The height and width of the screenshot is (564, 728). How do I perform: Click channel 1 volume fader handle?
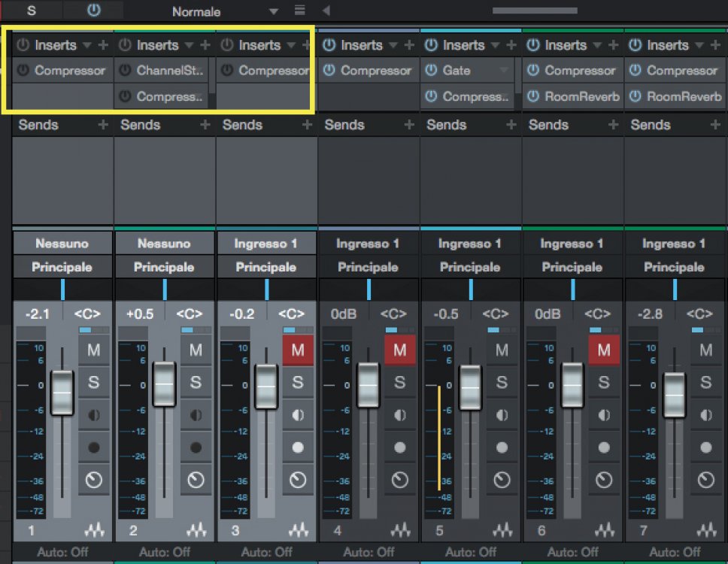62,393
